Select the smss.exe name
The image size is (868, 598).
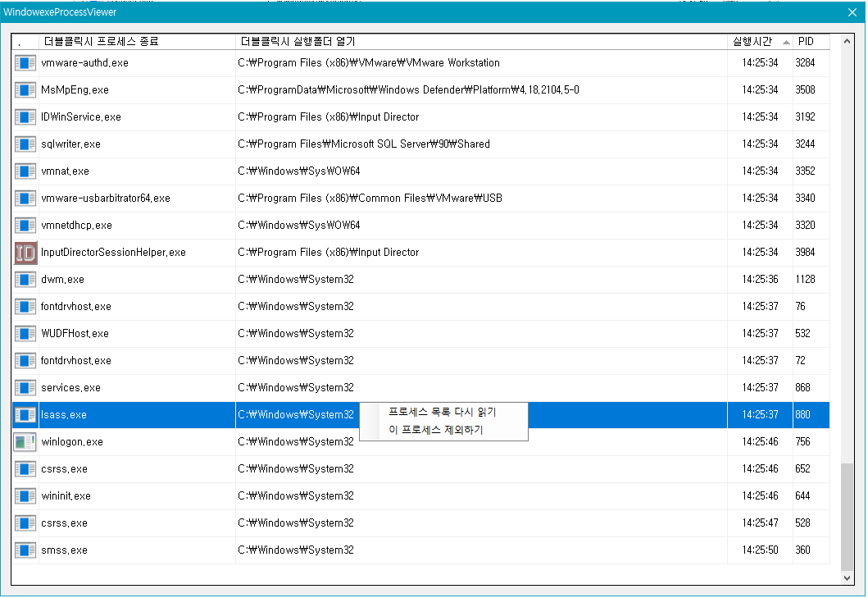[64, 550]
